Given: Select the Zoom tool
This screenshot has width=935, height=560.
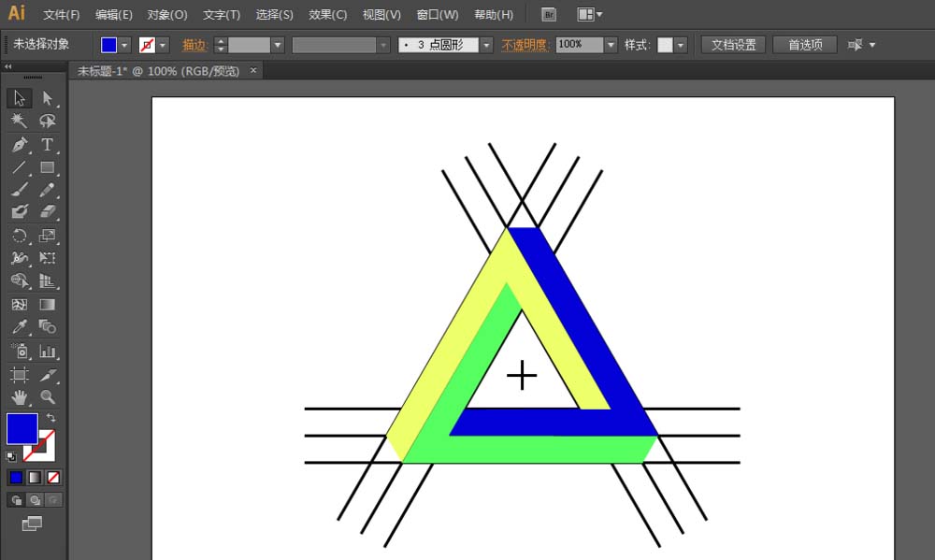Looking at the screenshot, I should click(46, 396).
